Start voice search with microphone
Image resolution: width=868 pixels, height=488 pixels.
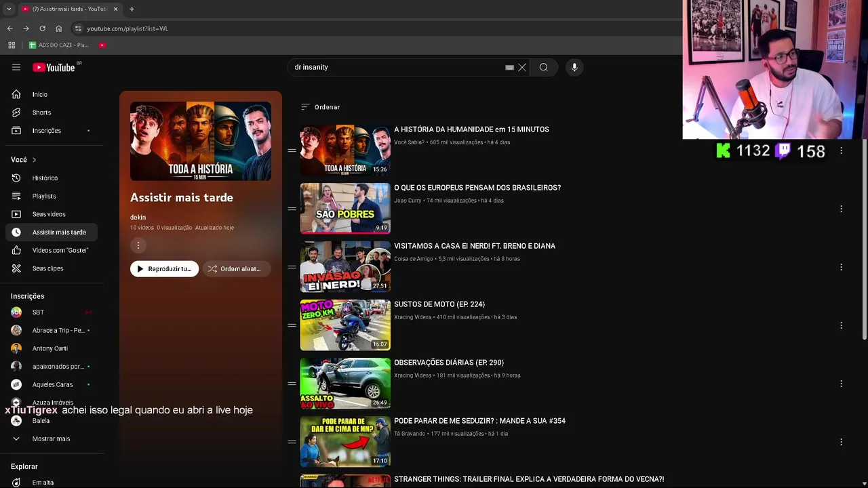click(574, 67)
